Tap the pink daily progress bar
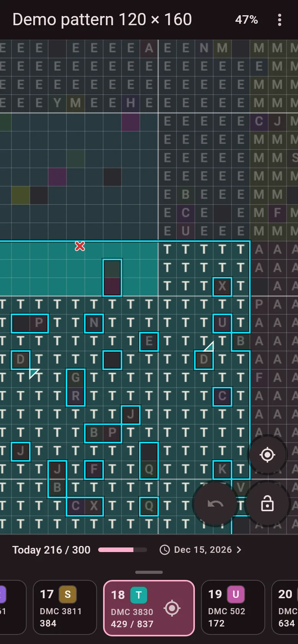Screen dimensions: 298x644 (x=122, y=550)
